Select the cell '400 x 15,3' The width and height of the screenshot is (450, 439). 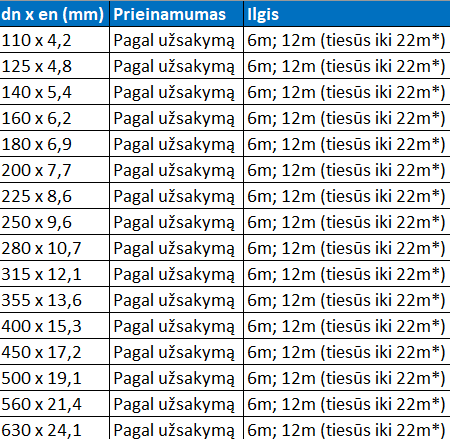coord(54,326)
